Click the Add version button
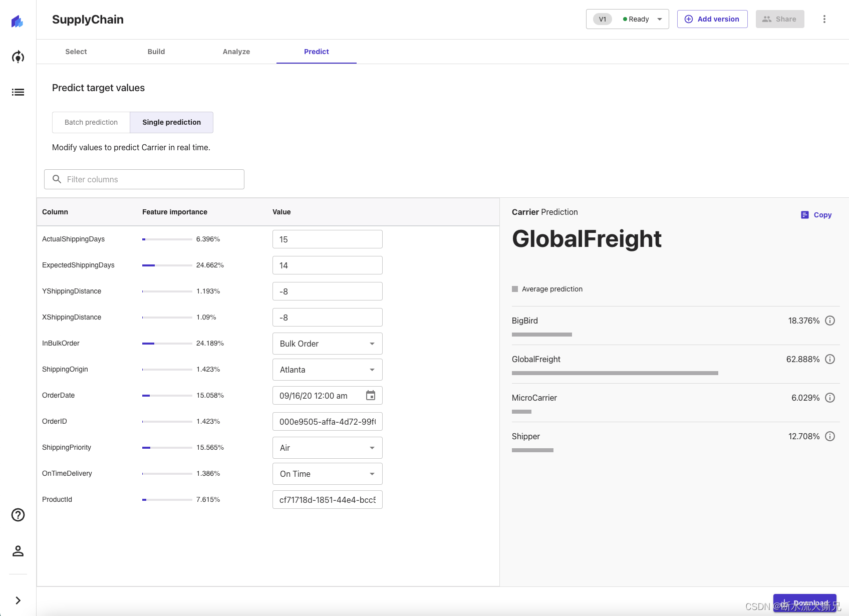This screenshot has height=616, width=849. point(712,19)
